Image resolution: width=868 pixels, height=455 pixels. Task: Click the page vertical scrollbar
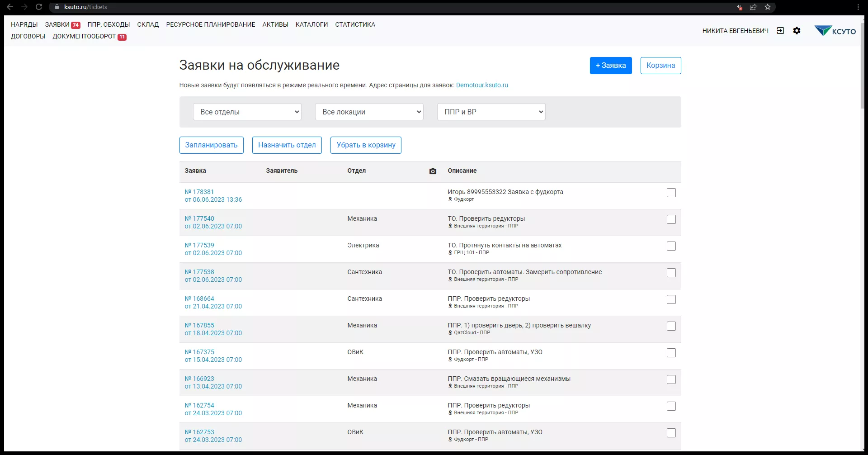tap(863, 63)
